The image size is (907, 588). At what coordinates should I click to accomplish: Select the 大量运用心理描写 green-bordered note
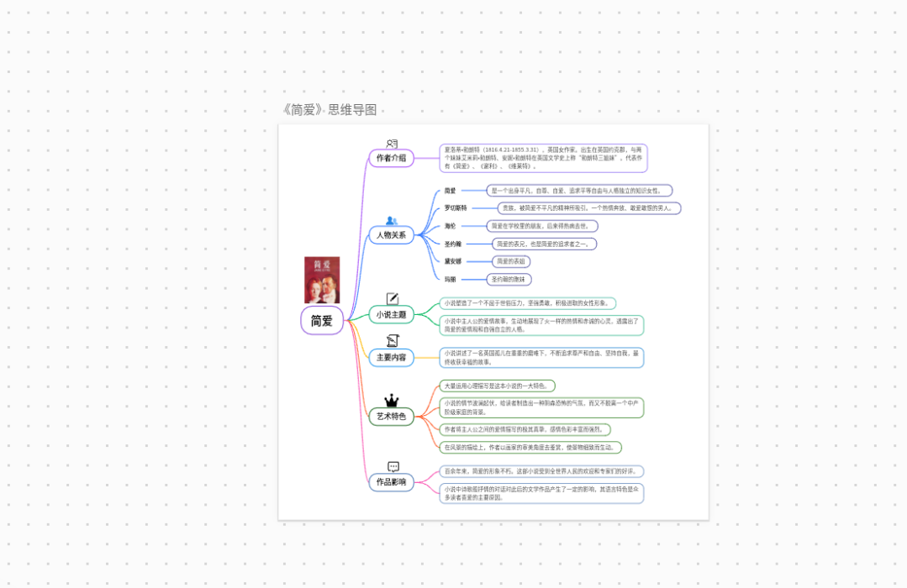click(497, 386)
